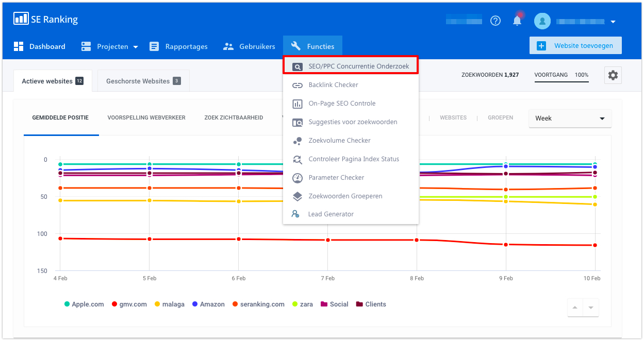644x341 pixels.
Task: Click the Lead Generator icon
Action: [x=295, y=214]
